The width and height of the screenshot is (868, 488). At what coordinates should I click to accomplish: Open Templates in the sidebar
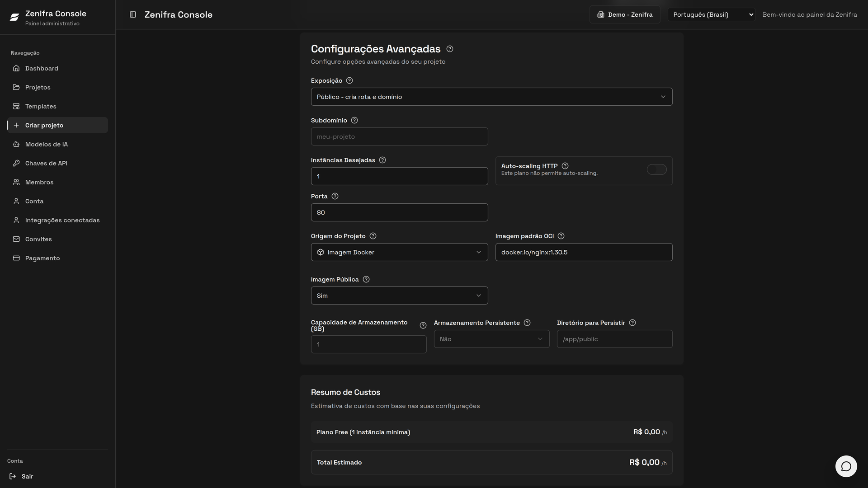tap(57, 106)
